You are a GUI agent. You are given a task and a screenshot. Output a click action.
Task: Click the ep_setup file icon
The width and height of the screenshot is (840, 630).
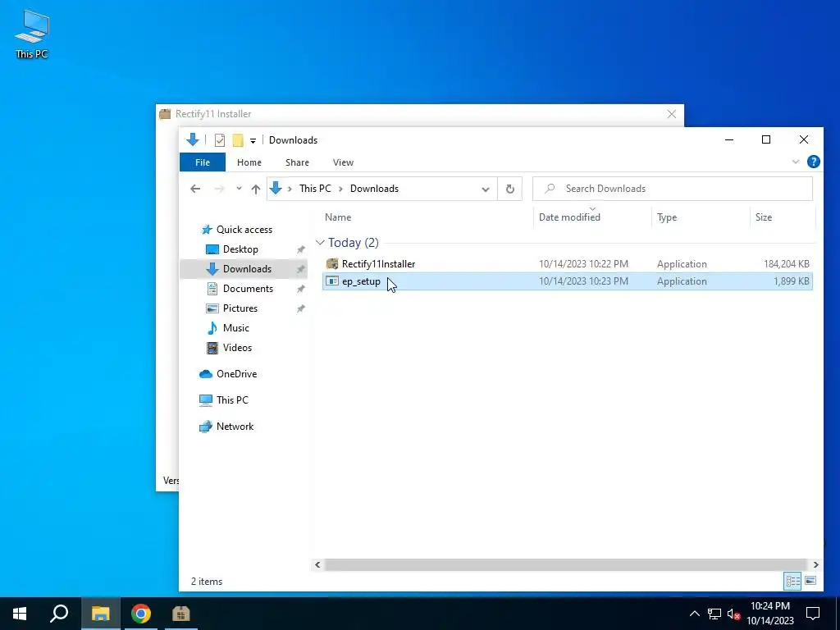(x=332, y=281)
